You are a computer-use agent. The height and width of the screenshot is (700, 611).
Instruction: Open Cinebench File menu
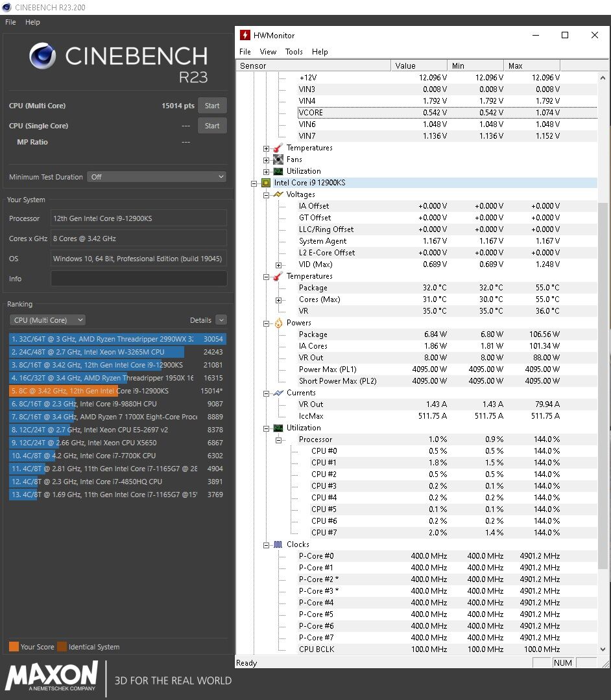pos(10,22)
